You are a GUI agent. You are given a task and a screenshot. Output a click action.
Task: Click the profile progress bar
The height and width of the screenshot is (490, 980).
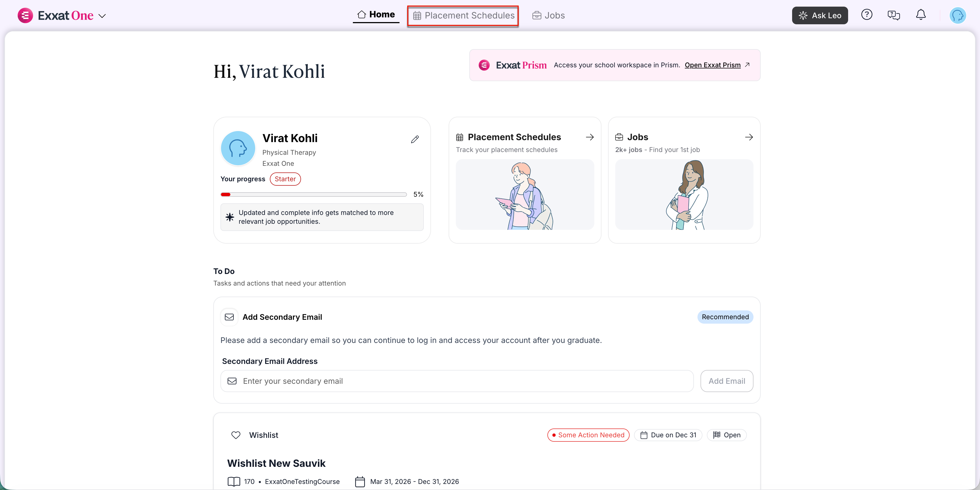(x=313, y=195)
